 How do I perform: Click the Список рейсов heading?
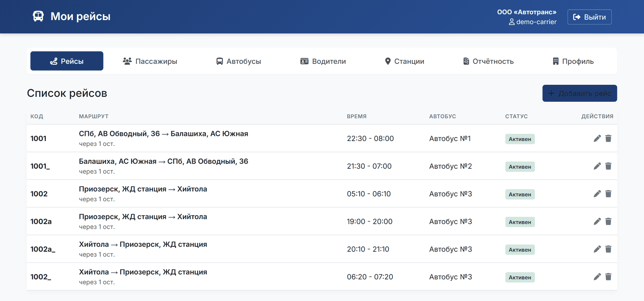point(67,93)
